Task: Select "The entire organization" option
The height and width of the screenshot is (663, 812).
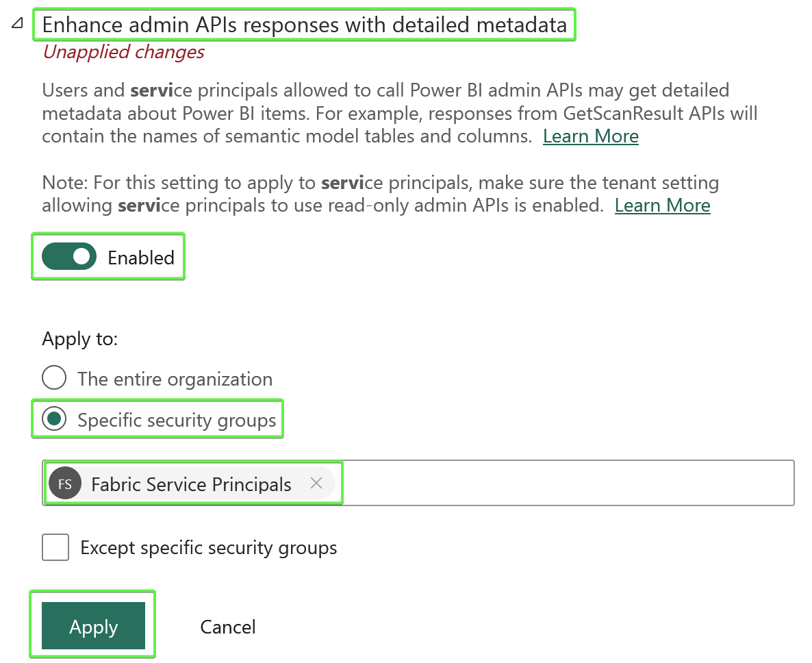Action: tap(54, 377)
